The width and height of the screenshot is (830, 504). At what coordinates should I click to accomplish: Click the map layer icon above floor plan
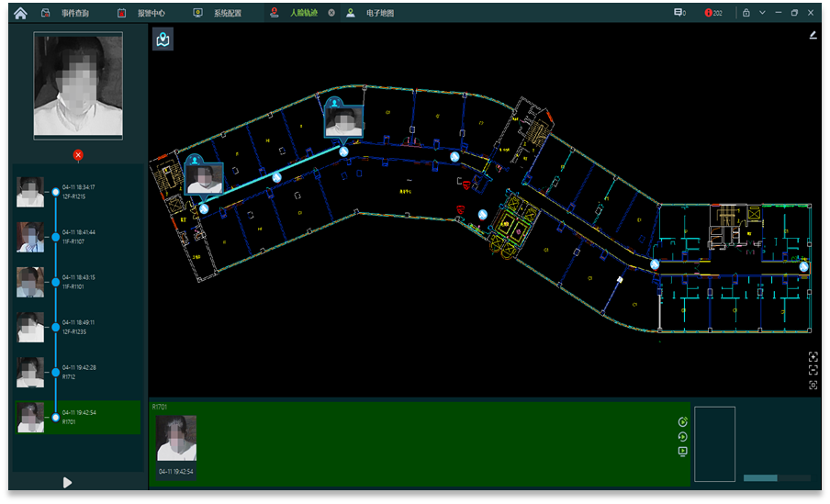163,39
